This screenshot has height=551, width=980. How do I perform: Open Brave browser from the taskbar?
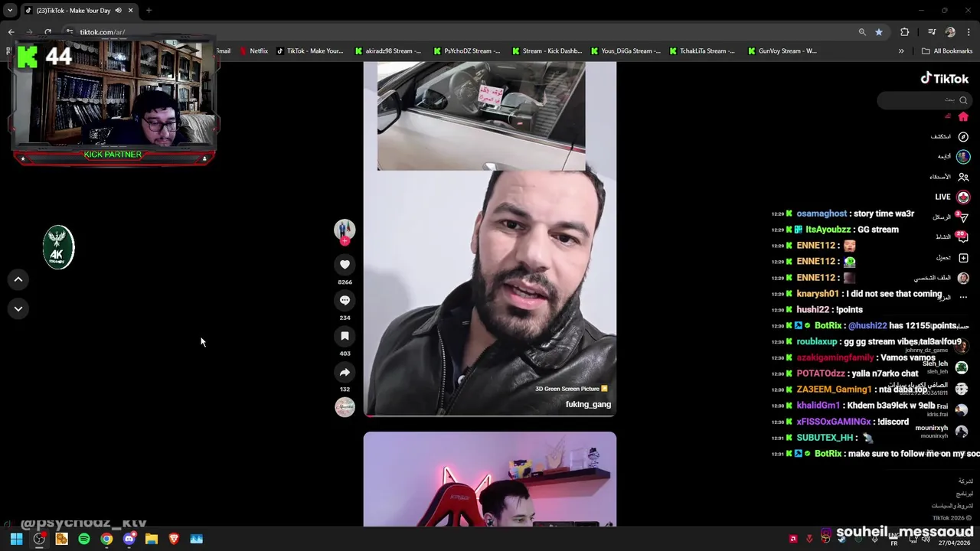tap(174, 539)
